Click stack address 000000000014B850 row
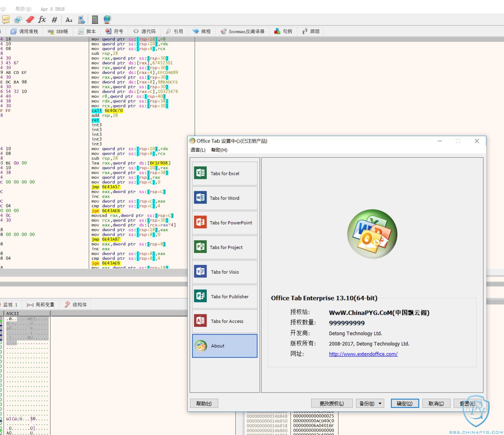504x435 pixels. (267, 421)
